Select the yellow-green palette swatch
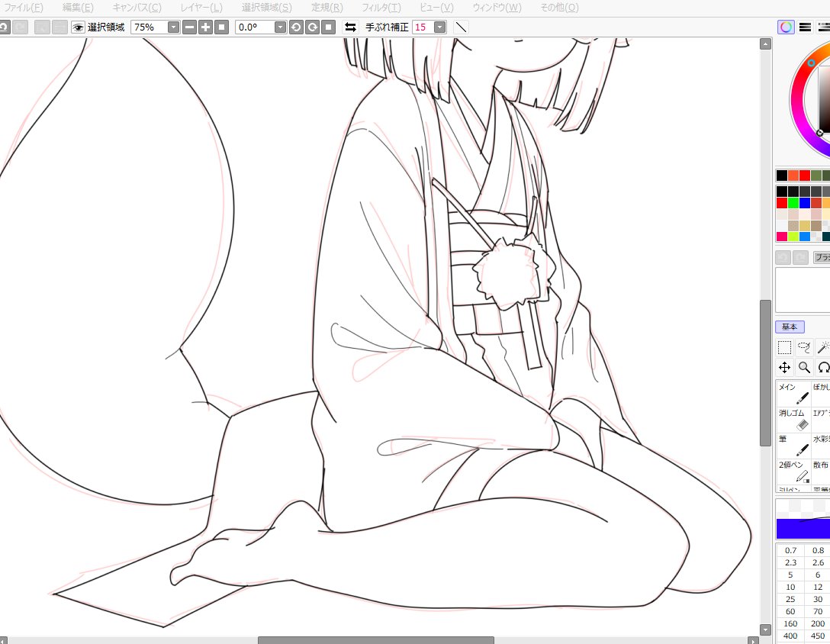Image resolution: width=830 pixels, height=644 pixels. point(793,237)
